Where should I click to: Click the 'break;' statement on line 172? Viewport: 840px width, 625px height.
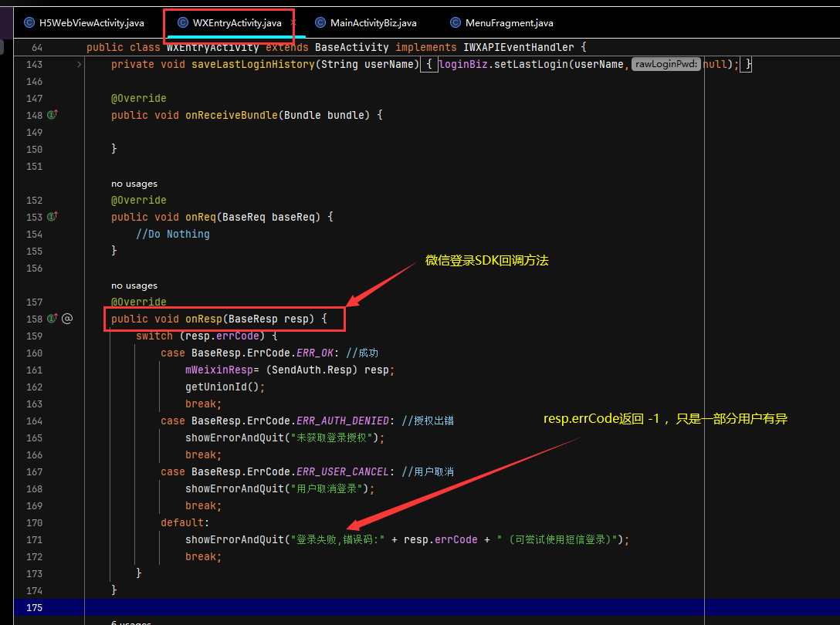[204, 556]
